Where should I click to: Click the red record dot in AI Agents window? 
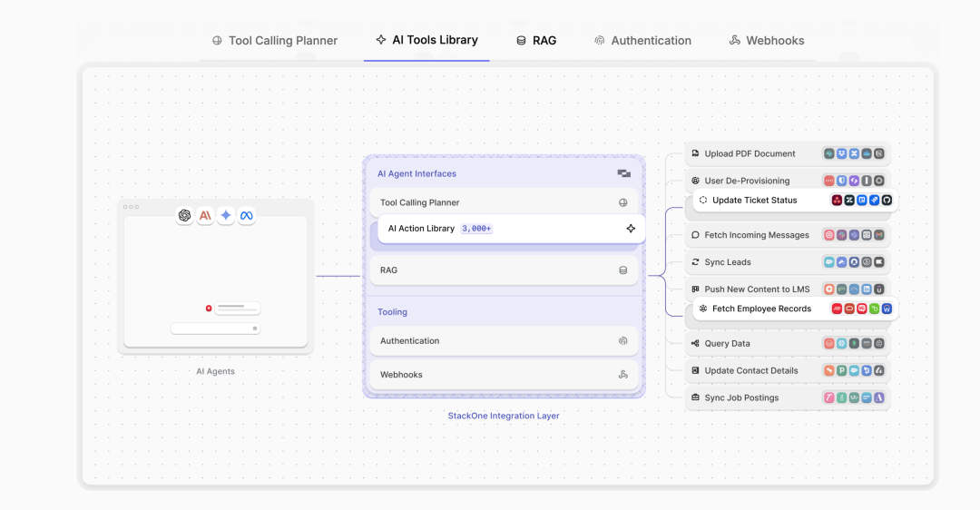coord(209,309)
